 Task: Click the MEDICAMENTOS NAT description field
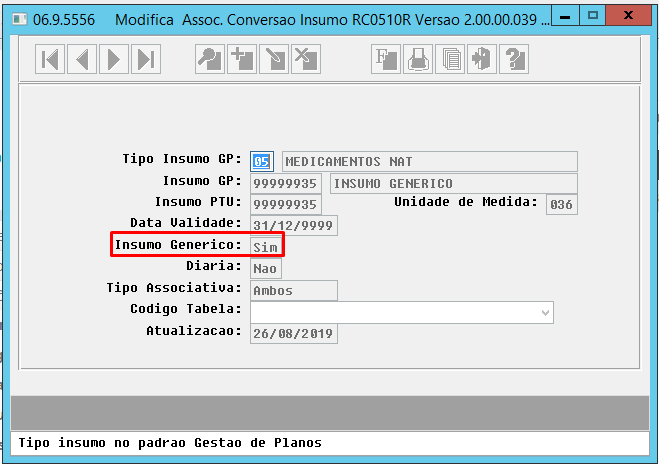click(x=430, y=161)
